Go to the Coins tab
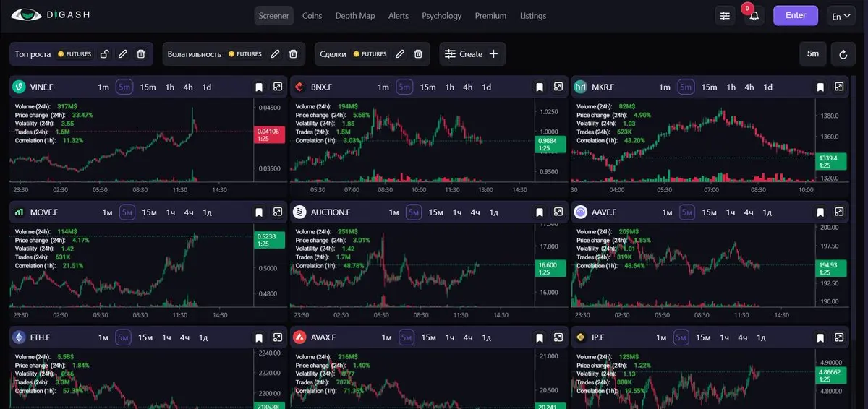The image size is (868, 409). [x=312, y=16]
